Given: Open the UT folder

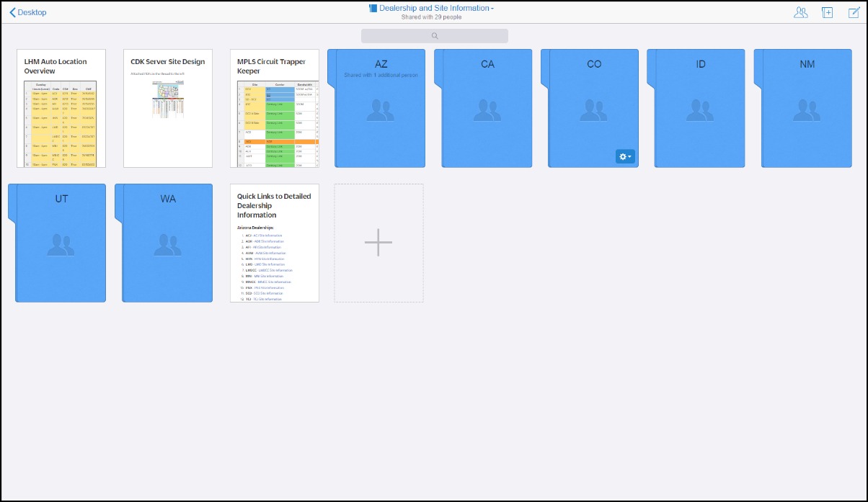Looking at the screenshot, I should point(61,243).
